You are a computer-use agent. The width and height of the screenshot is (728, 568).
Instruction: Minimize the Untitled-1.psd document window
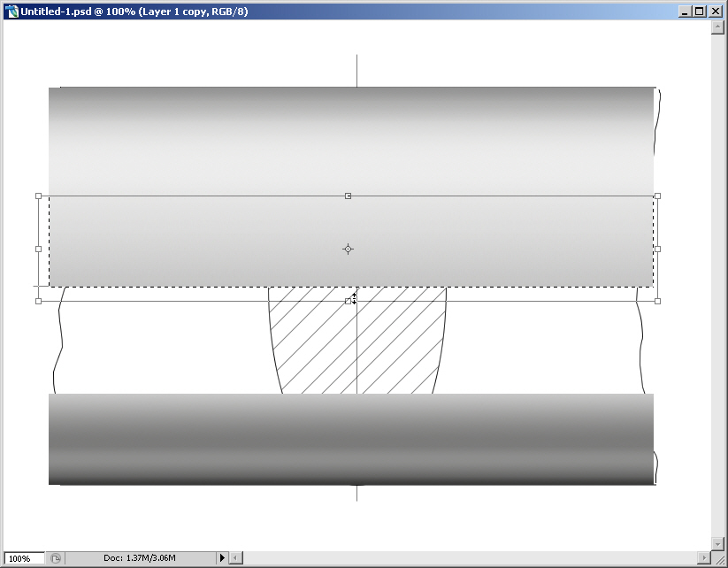(685, 12)
